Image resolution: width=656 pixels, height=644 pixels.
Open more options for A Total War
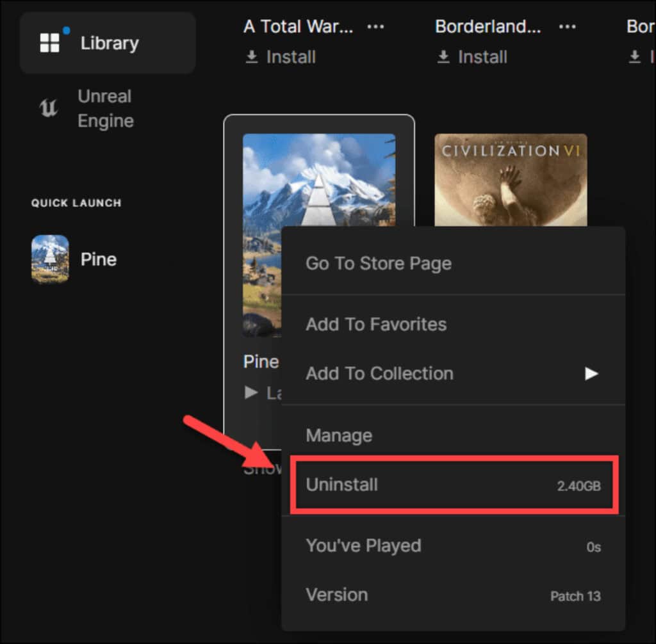pos(375,27)
